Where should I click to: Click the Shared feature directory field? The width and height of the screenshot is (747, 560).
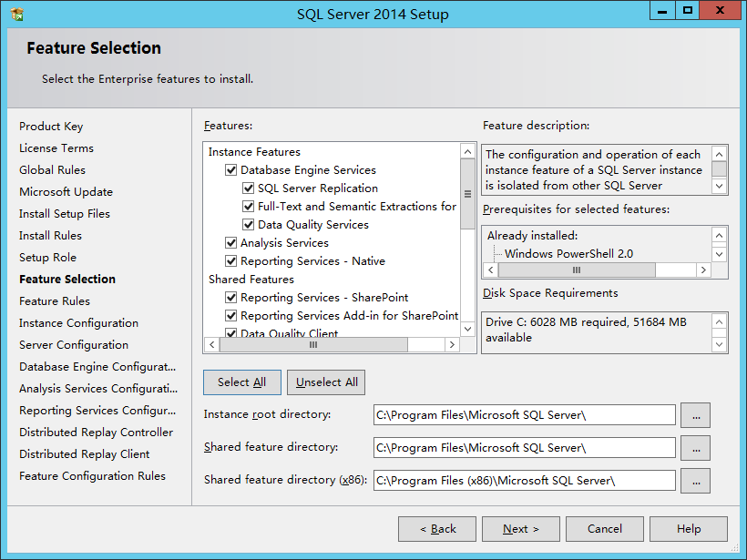pyautogui.click(x=525, y=448)
